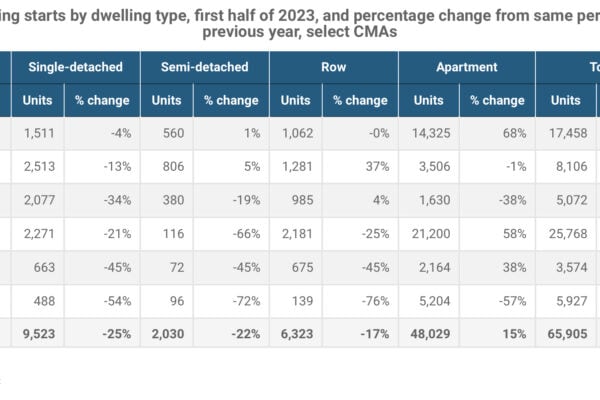Select the cell showing 1,511 units
Image resolution: width=600 pixels, height=400 pixels.
[x=38, y=133]
